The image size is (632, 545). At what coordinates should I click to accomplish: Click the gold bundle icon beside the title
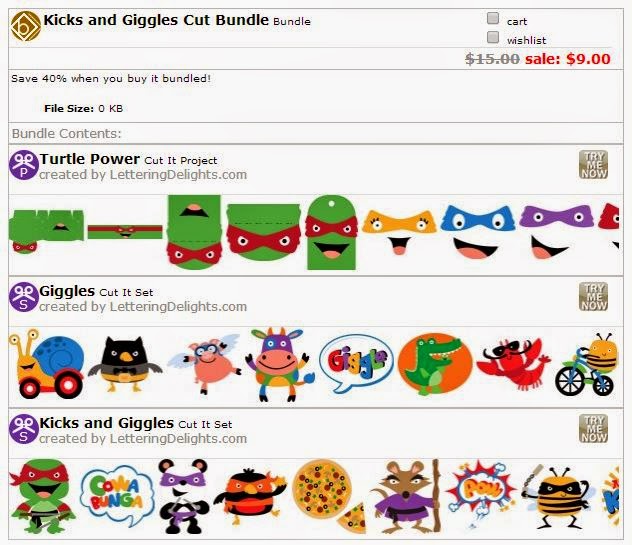pos(26,26)
